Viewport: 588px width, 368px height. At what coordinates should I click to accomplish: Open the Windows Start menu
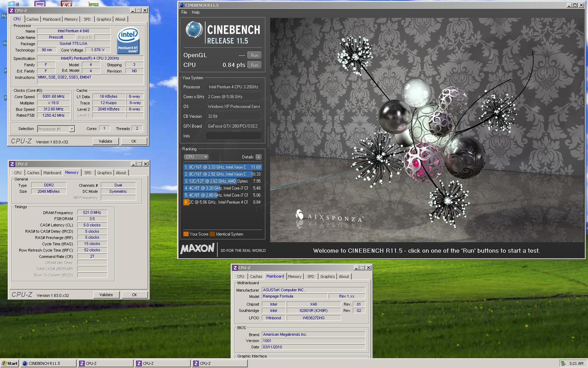10,363
